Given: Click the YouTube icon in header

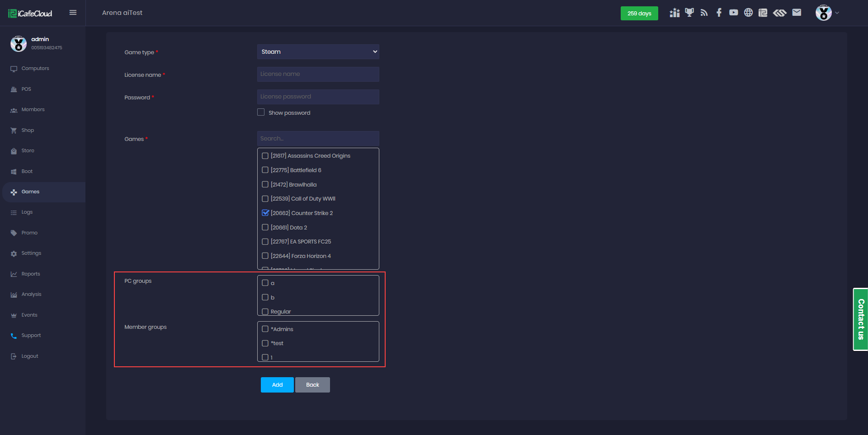Looking at the screenshot, I should pyautogui.click(x=733, y=13).
